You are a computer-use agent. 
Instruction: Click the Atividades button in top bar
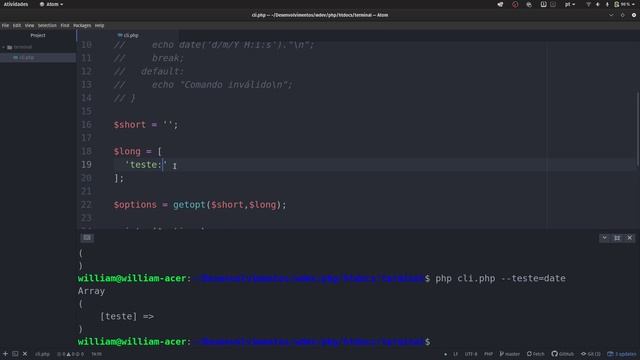[x=16, y=4]
